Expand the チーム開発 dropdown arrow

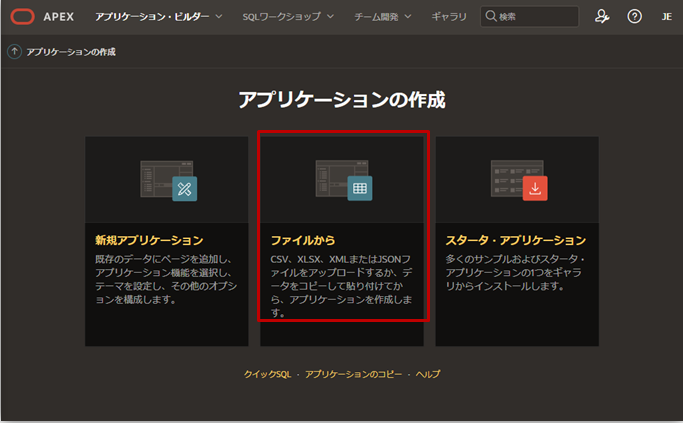(x=408, y=17)
